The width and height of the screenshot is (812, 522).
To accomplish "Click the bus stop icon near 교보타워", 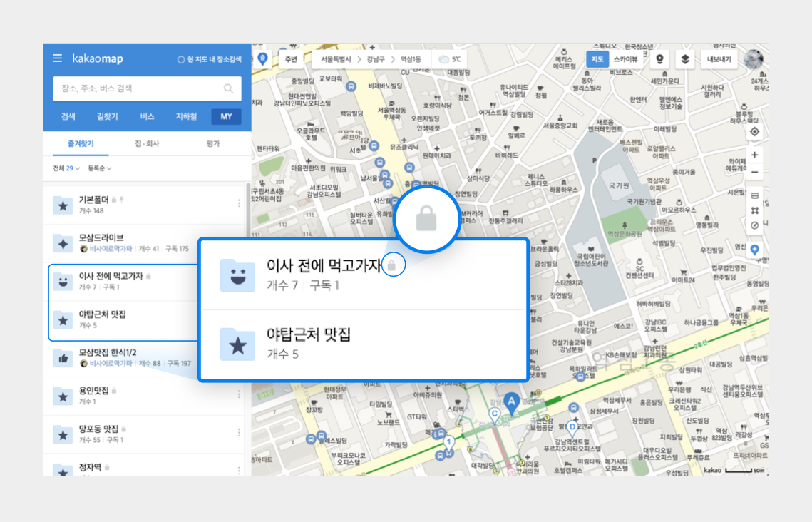I will click(351, 86).
